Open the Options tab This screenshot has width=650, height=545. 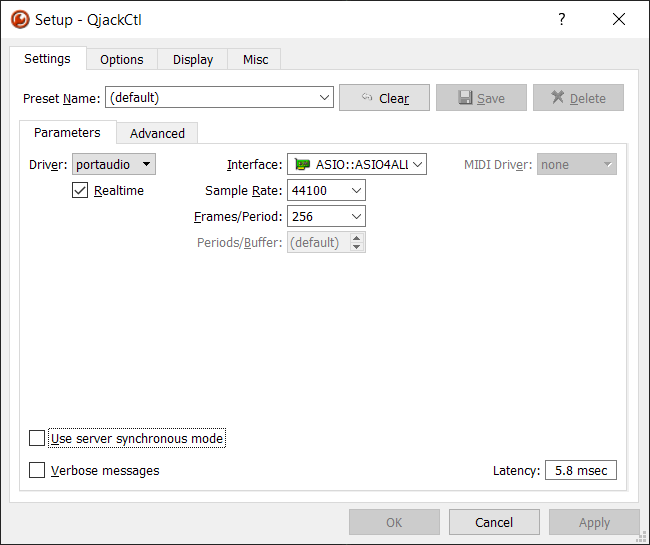[121, 59]
